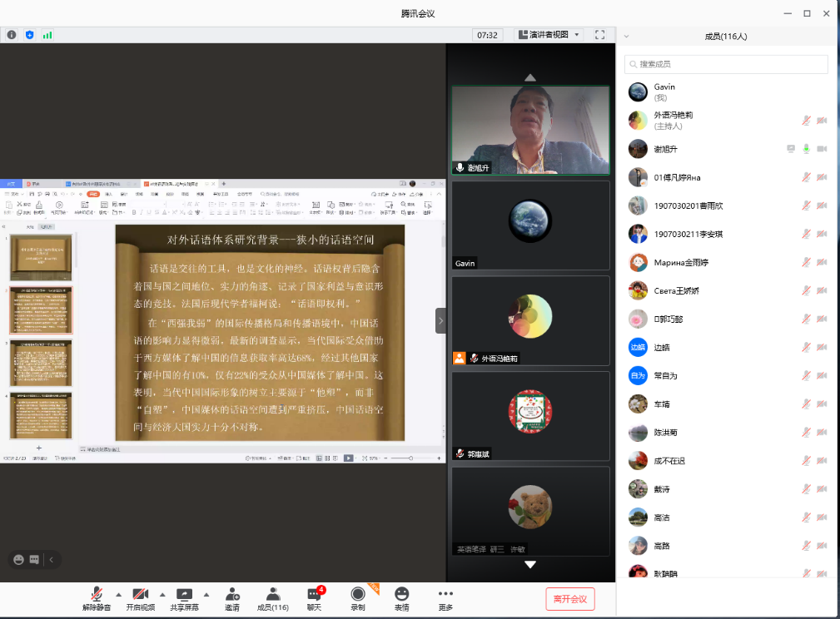Click the active microphone icon for 谢旭升
840x619 pixels.
pyautogui.click(x=806, y=149)
